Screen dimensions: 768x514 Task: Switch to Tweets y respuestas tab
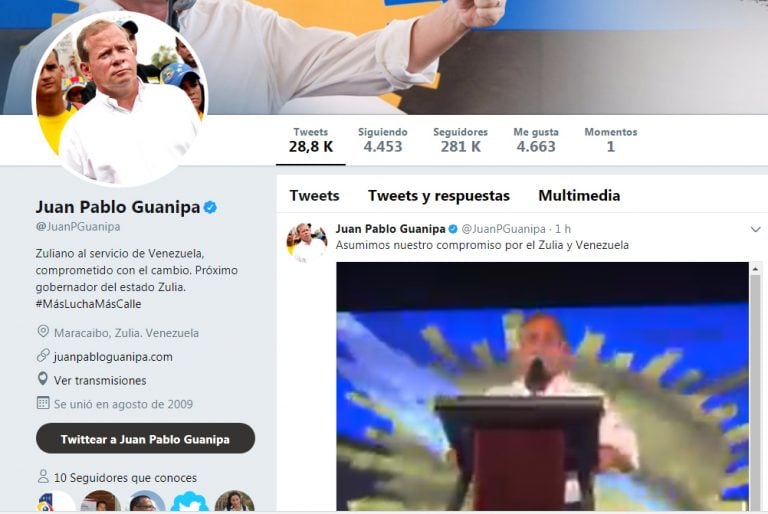click(x=439, y=196)
